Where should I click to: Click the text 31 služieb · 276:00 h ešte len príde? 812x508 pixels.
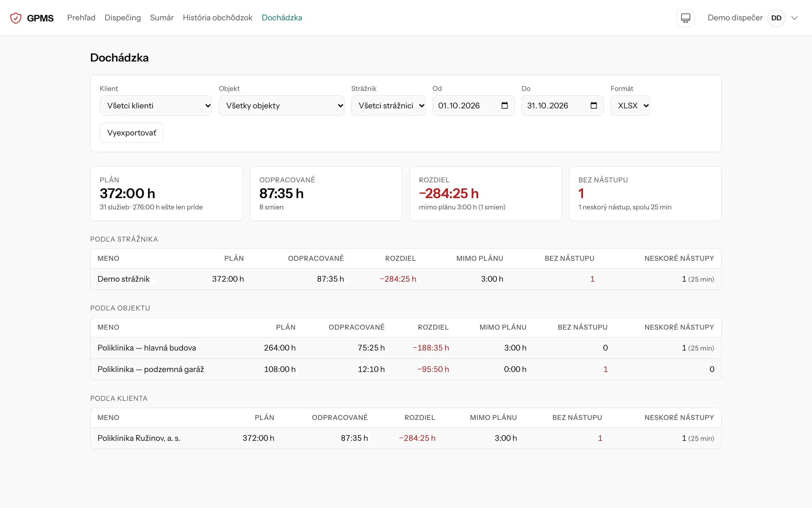point(151,207)
